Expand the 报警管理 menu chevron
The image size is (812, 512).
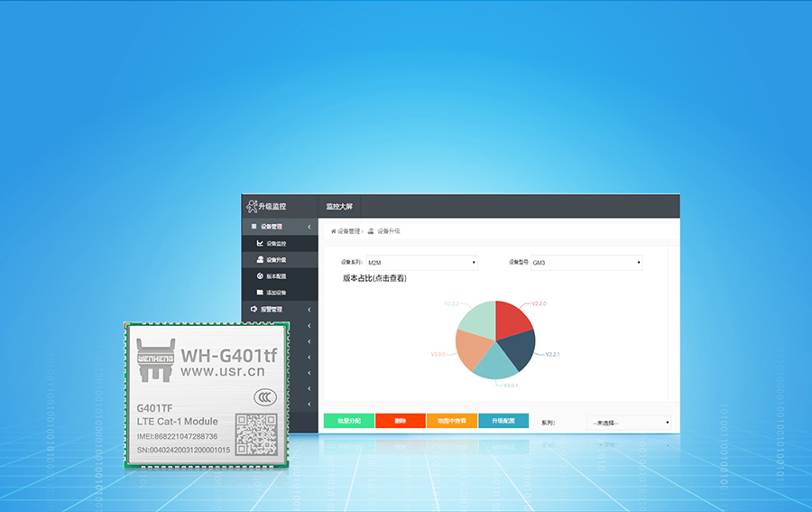tap(309, 310)
